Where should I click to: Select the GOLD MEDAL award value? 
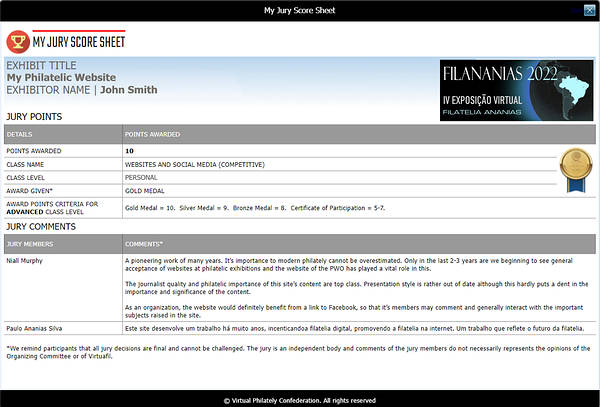click(144, 191)
